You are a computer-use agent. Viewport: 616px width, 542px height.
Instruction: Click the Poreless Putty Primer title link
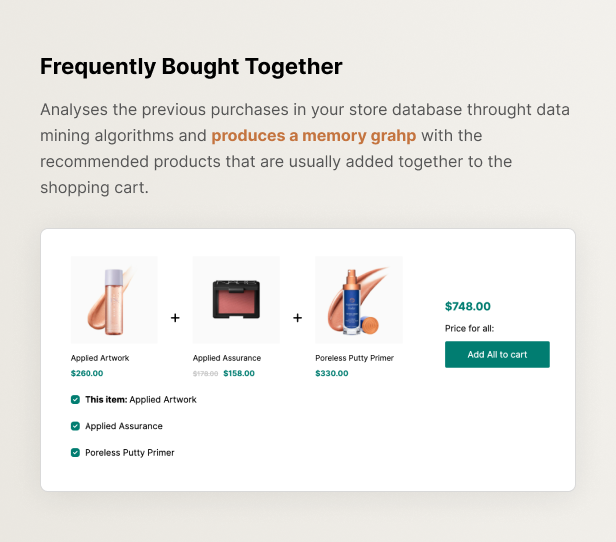354,358
